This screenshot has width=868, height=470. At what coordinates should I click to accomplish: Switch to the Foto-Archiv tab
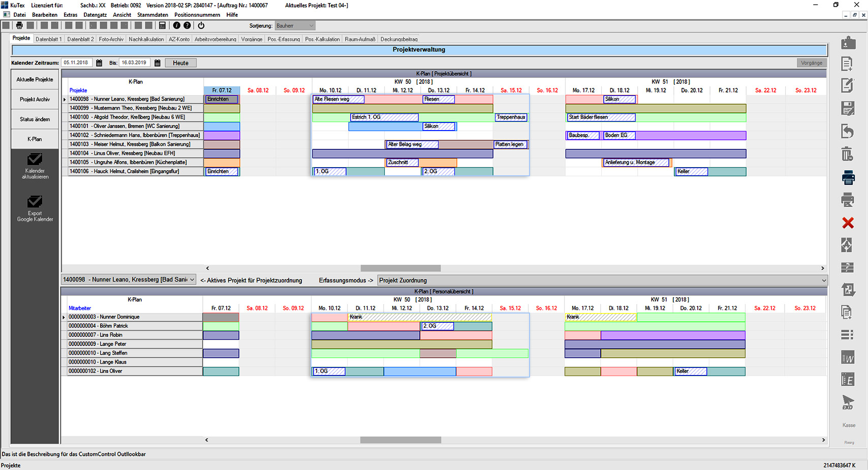tap(111, 39)
